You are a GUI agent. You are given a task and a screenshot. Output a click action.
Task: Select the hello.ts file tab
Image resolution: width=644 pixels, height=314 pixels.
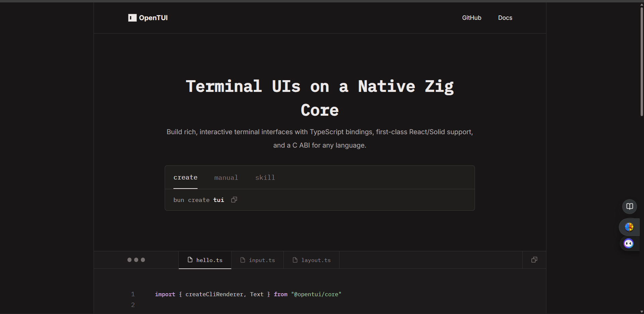pyautogui.click(x=205, y=260)
